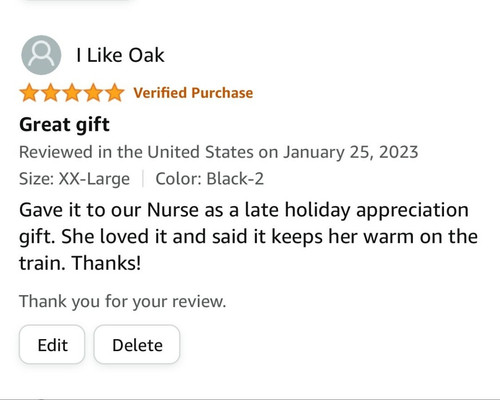Click the Thank you for your review message

(x=123, y=302)
